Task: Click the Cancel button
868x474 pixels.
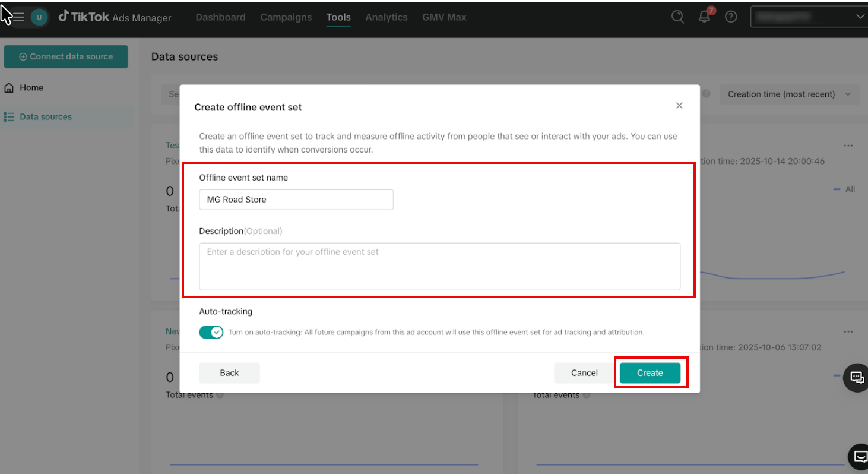Action: pyautogui.click(x=584, y=373)
